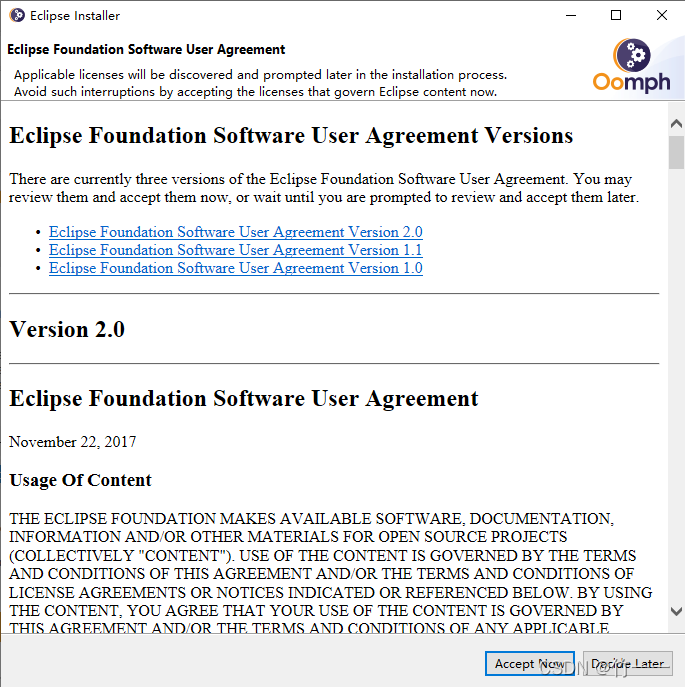Open the User Agreement Version 1.1 link
Image resolution: width=685 pixels, height=687 pixels.
pyautogui.click(x=235, y=250)
